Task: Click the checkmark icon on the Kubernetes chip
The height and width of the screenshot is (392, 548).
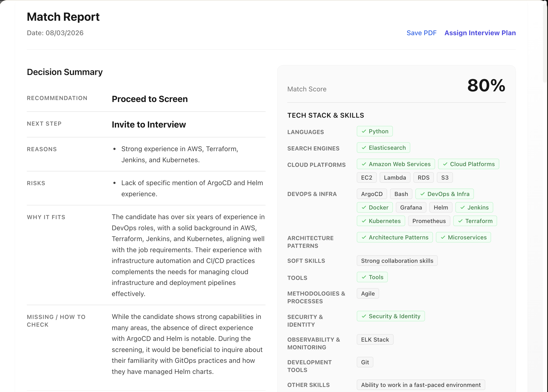Action: [364, 221]
